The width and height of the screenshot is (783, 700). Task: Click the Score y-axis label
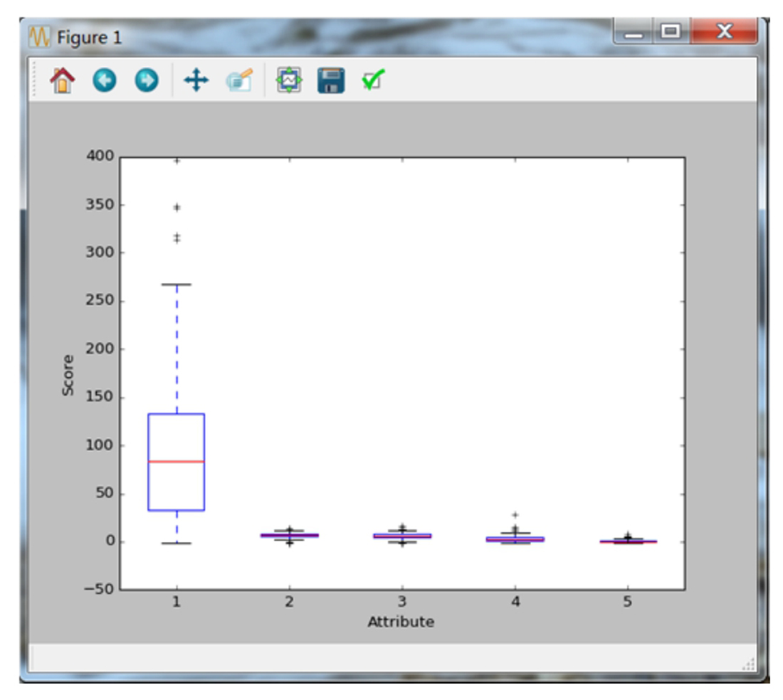click(x=68, y=375)
